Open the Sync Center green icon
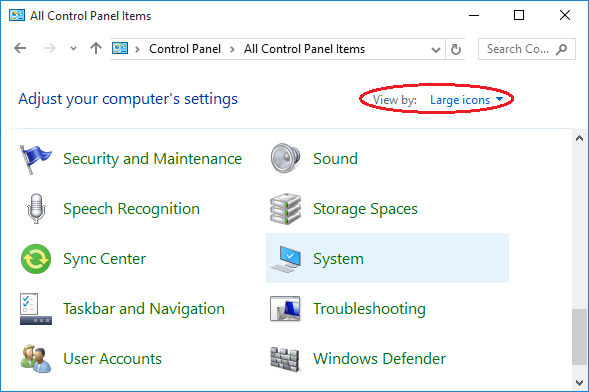Screen dimensions: 589x392 [x=36, y=259]
